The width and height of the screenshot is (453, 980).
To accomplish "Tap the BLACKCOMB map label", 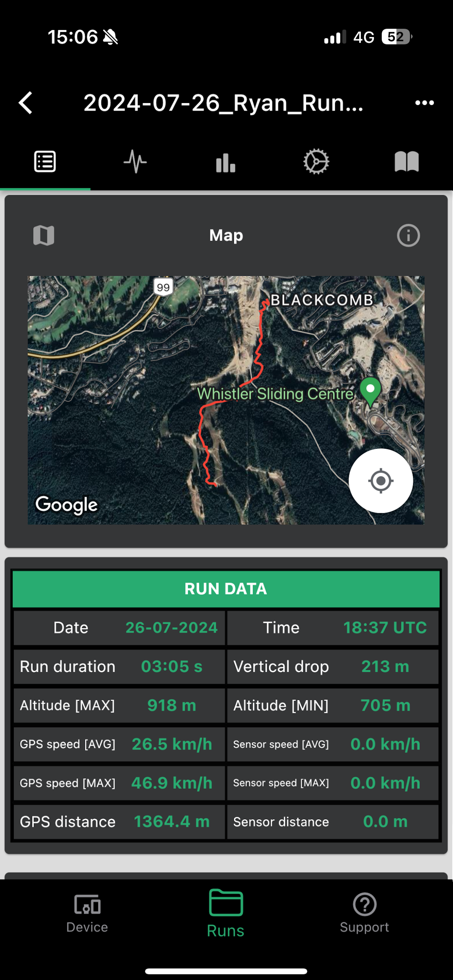I will [322, 300].
